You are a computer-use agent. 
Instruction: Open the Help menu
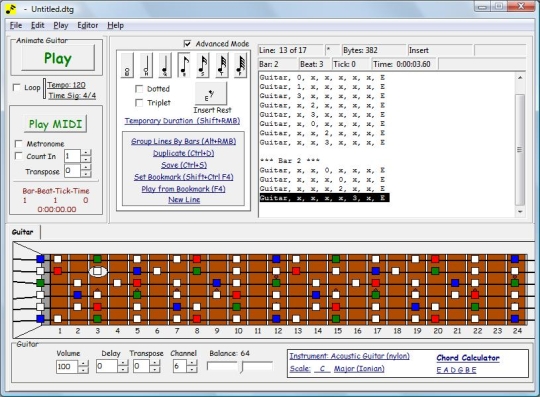point(115,25)
